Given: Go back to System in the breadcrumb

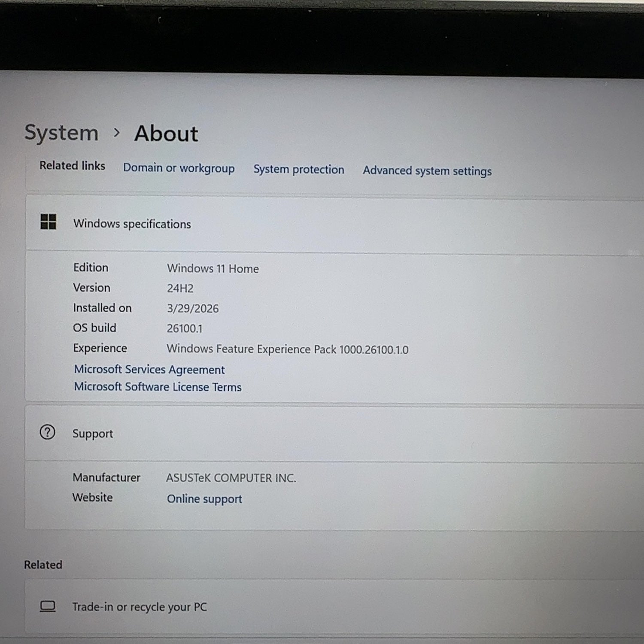Looking at the screenshot, I should click(x=61, y=132).
